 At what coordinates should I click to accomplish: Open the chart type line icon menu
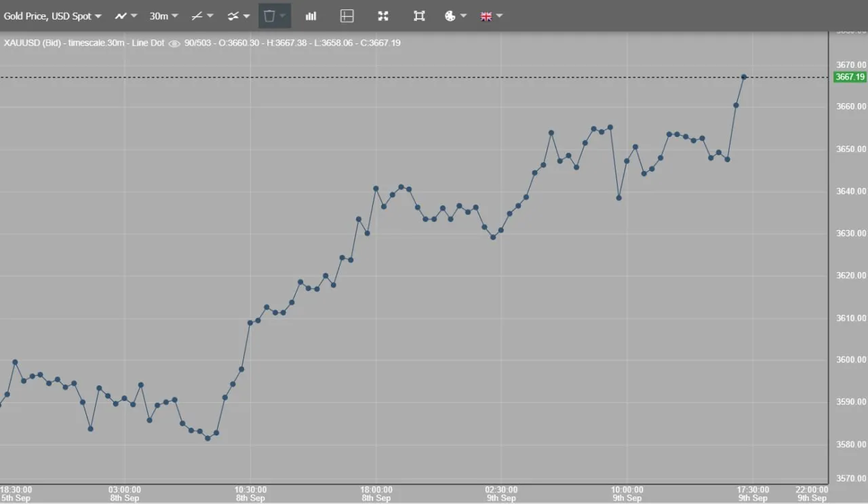pos(125,16)
